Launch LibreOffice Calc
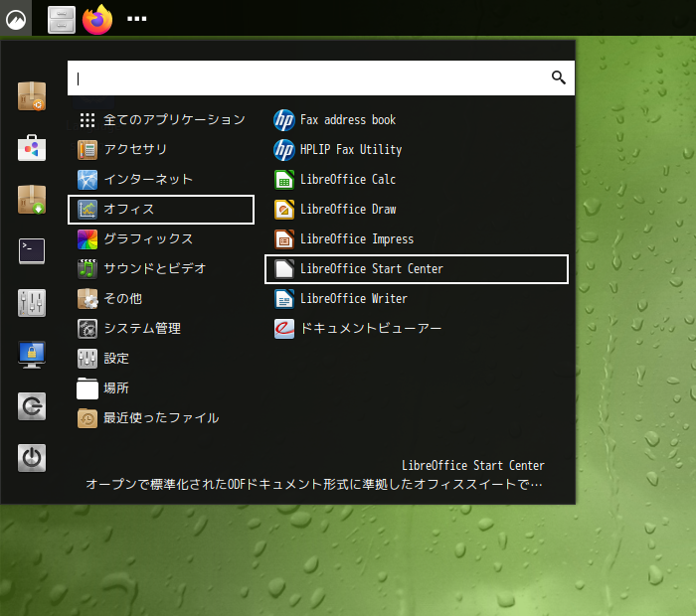The image size is (696, 616). [417, 180]
